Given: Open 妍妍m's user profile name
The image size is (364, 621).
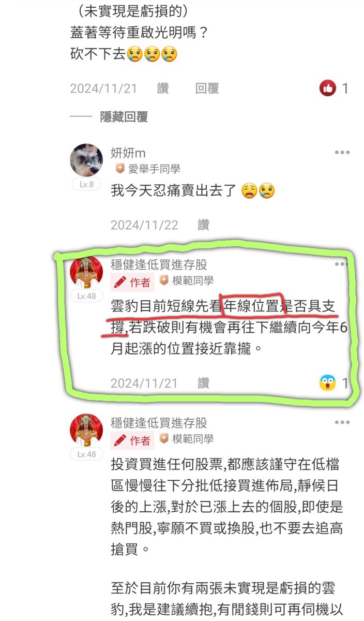Looking at the screenshot, I should [128, 153].
